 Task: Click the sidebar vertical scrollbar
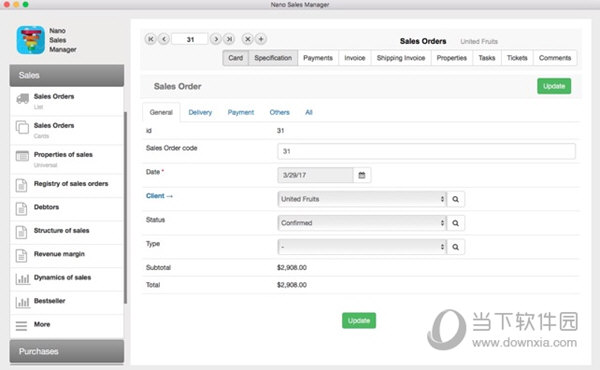[125, 208]
